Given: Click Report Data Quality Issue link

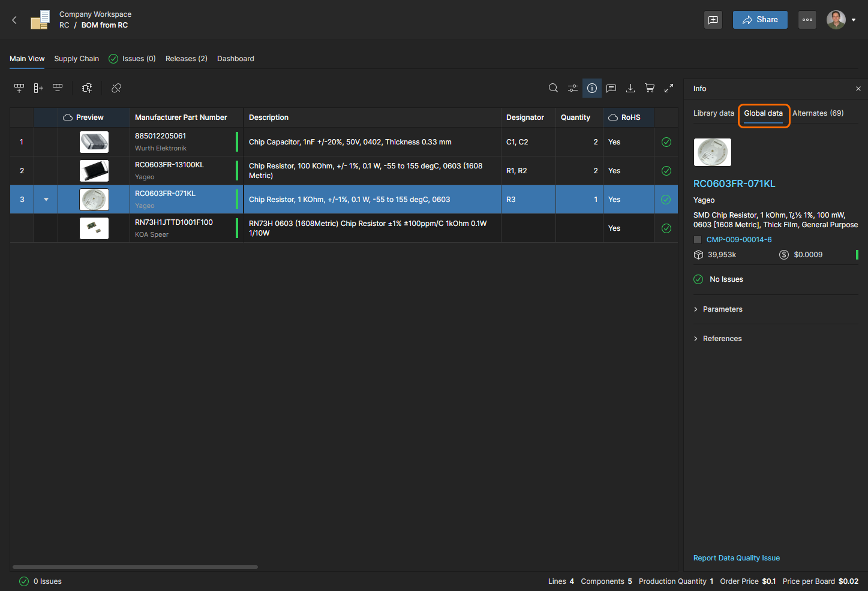Looking at the screenshot, I should tap(737, 558).
